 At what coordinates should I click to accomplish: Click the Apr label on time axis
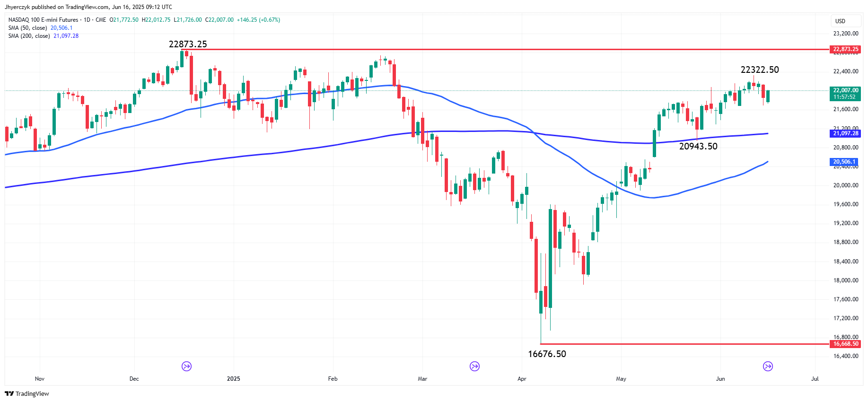click(522, 379)
